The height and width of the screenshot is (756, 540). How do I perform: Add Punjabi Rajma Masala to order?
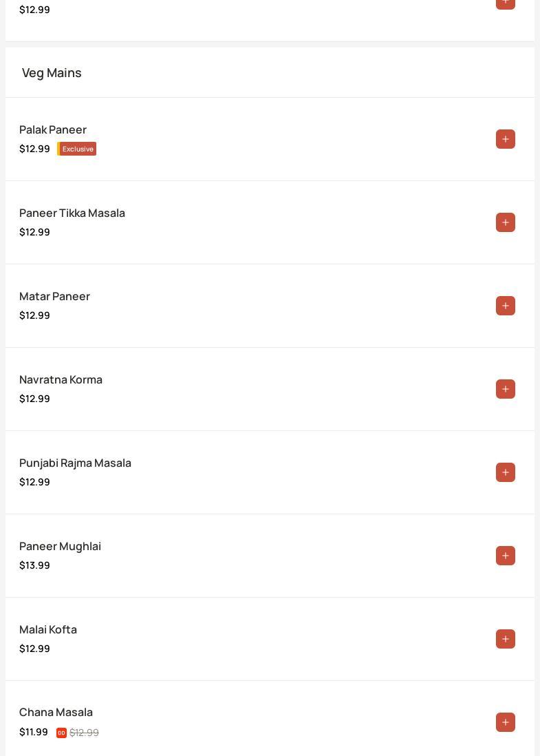pyautogui.click(x=506, y=472)
